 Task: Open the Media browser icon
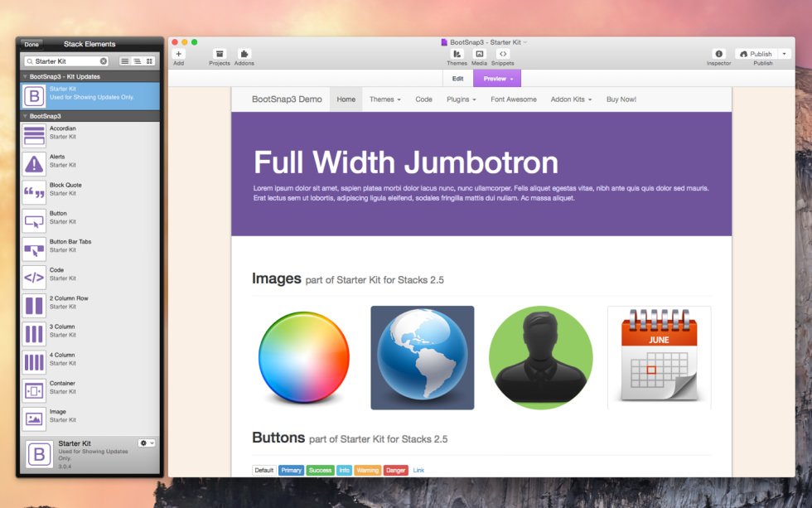click(480, 54)
